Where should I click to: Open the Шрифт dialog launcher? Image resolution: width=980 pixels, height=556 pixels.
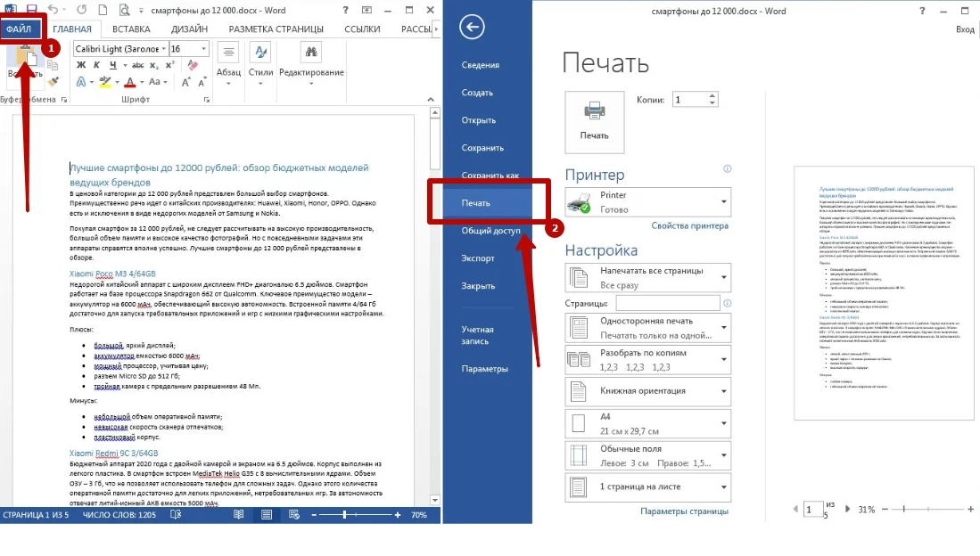207,100
